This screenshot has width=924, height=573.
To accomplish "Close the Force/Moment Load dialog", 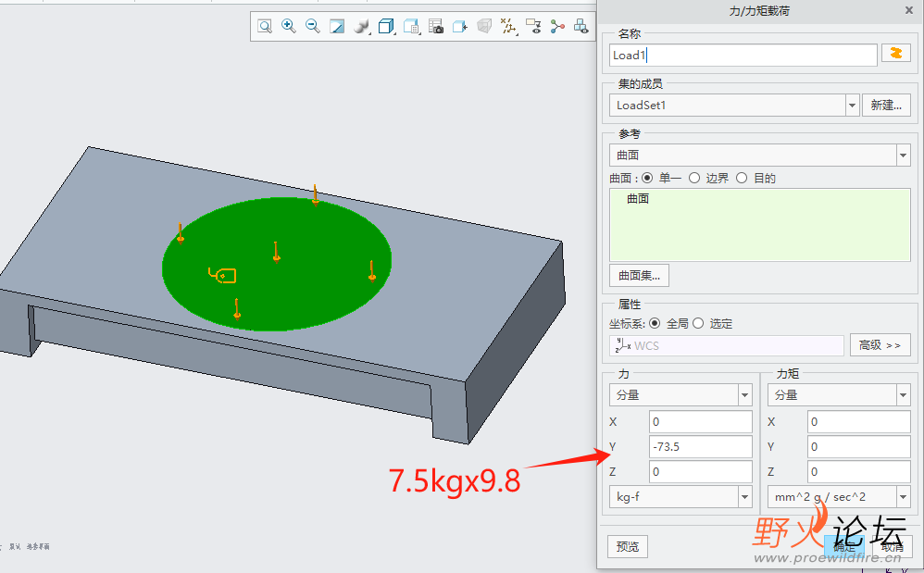I will 908,10.
